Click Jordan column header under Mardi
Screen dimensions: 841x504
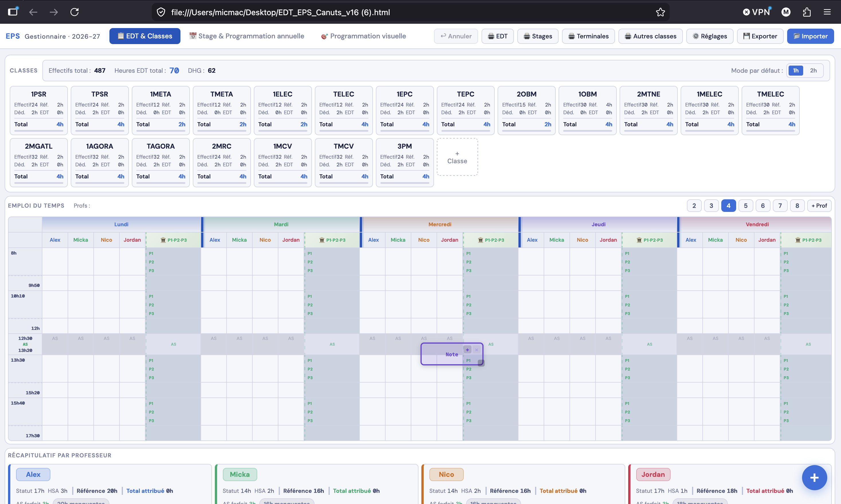pos(291,240)
